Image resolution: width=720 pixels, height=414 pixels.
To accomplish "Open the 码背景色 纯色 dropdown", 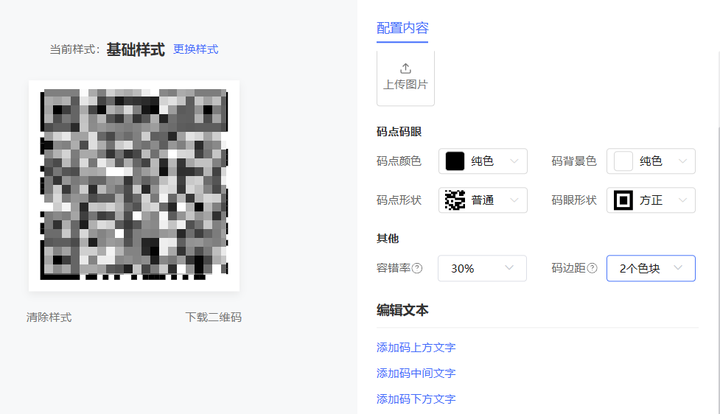I will 651,161.
